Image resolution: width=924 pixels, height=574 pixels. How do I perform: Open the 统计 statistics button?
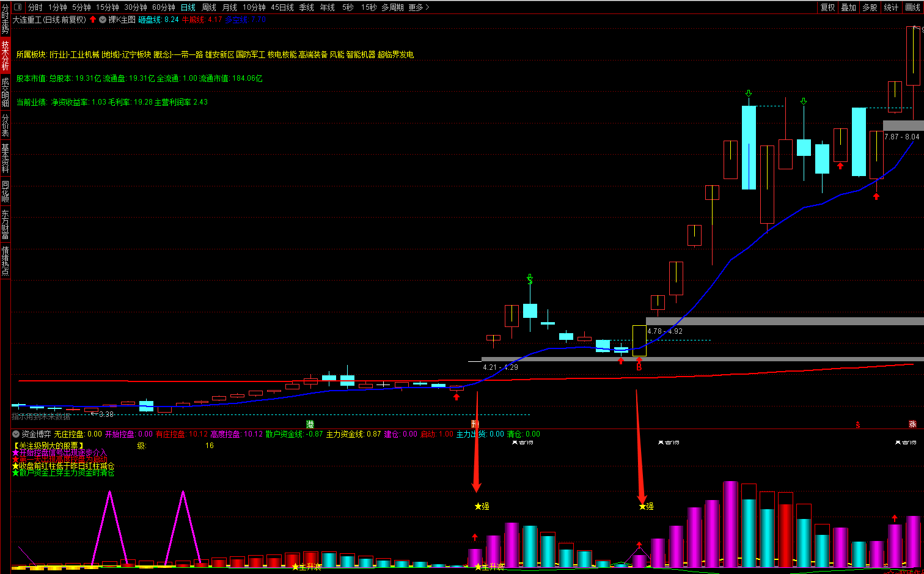891,7
